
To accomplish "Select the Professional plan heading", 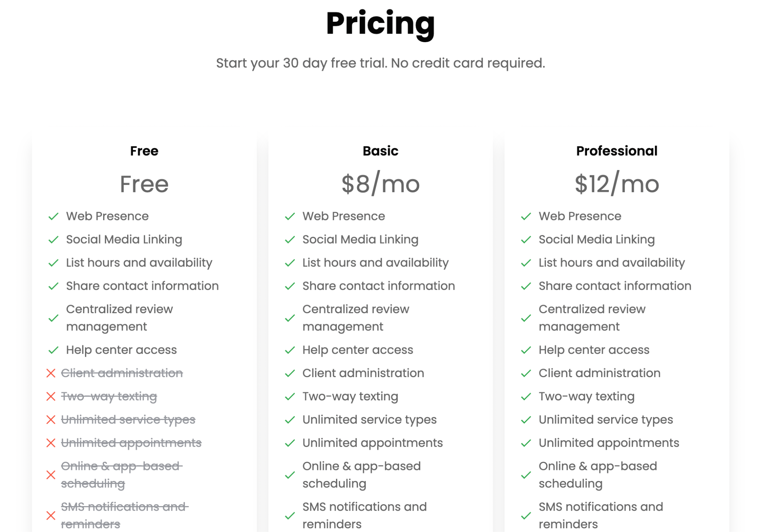I will (x=617, y=151).
